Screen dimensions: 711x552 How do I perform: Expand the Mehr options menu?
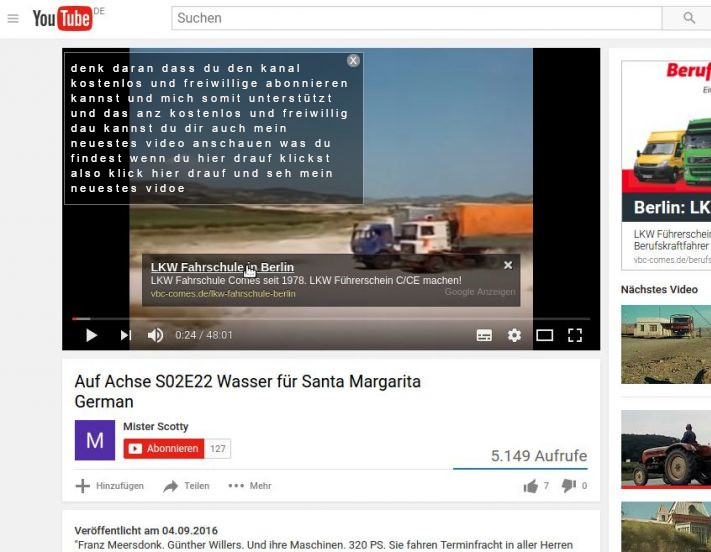pyautogui.click(x=250, y=486)
